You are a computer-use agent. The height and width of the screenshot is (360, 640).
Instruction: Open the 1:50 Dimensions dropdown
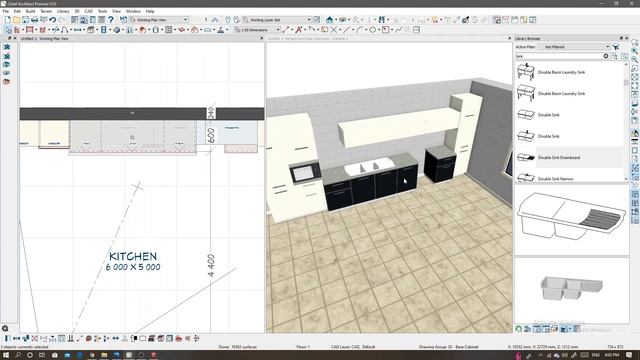257,30
